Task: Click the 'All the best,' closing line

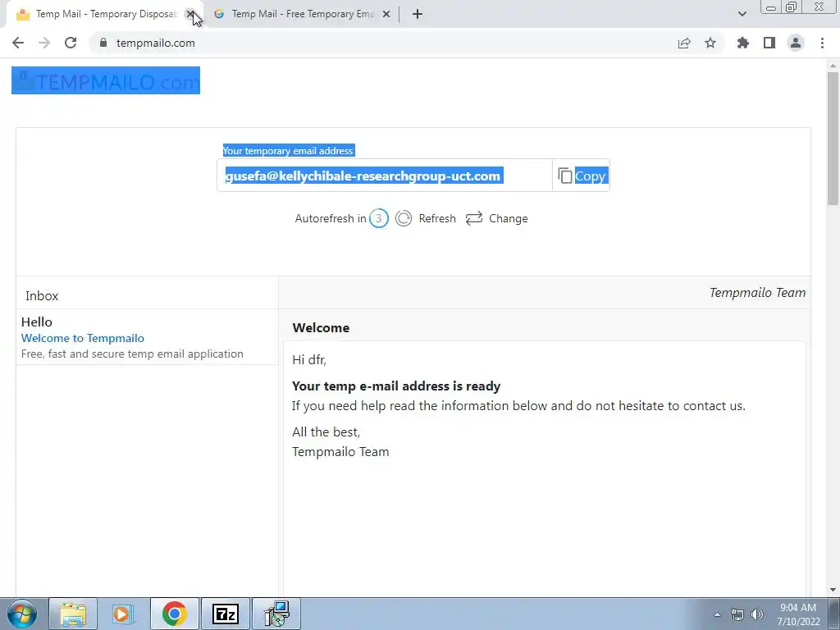Action: click(x=326, y=431)
